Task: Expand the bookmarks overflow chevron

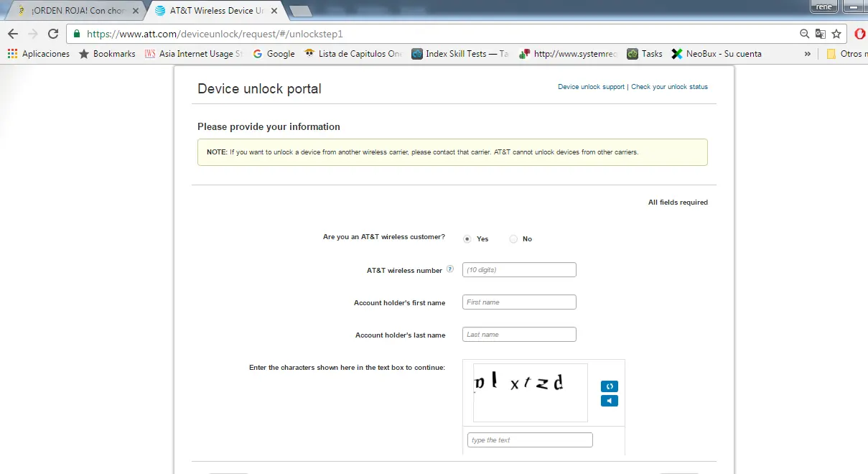Action: pyautogui.click(x=808, y=54)
